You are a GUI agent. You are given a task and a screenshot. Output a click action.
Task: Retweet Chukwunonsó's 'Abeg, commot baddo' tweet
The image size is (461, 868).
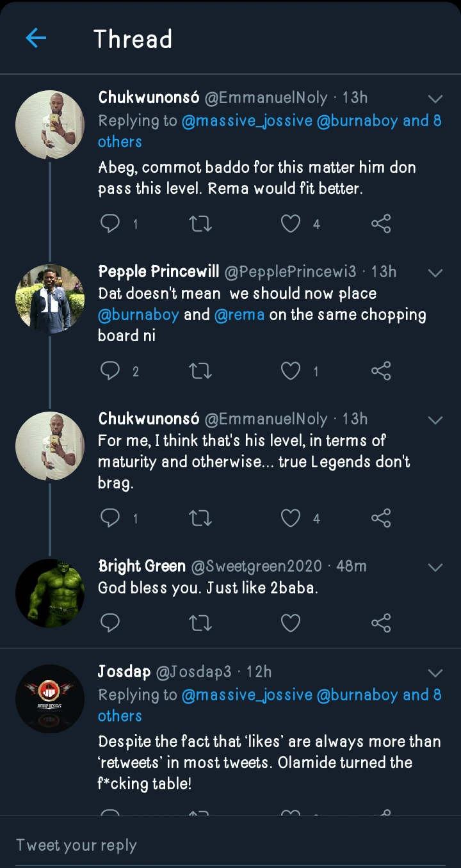point(201,223)
